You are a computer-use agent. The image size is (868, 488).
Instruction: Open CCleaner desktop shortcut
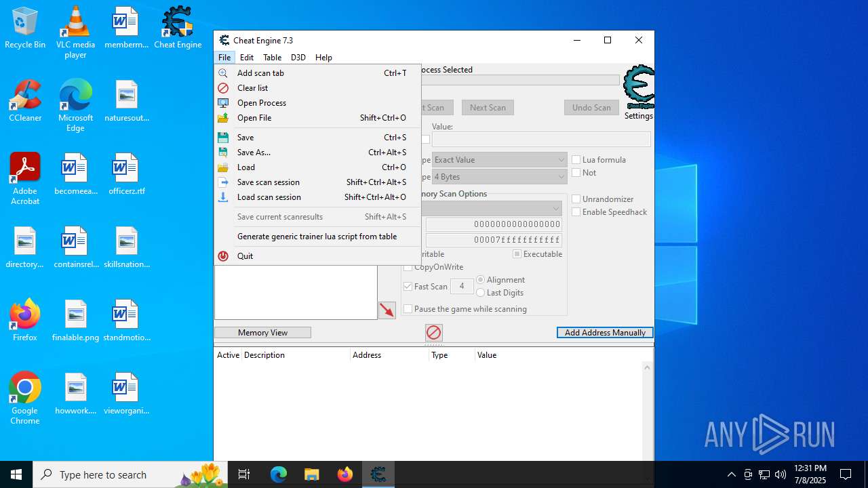[25, 101]
